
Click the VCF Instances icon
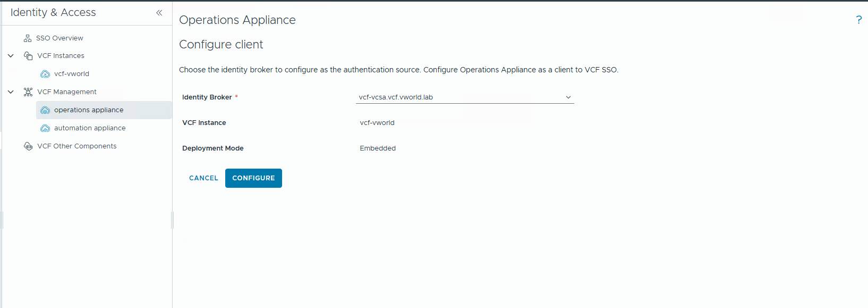coord(28,56)
